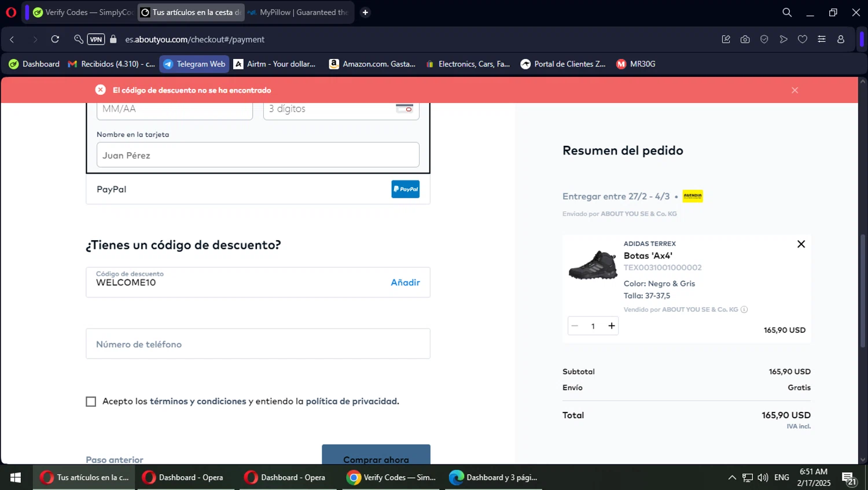Screen dimensions: 868x490
Task: Open términos y condiciones link
Action: click(x=198, y=401)
